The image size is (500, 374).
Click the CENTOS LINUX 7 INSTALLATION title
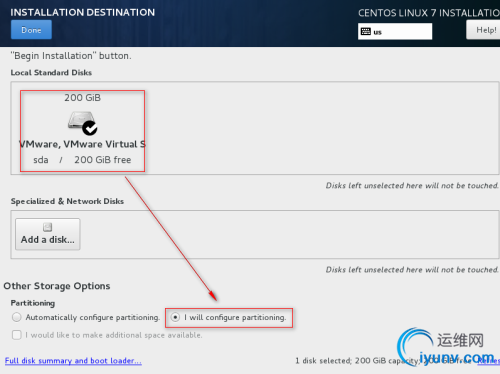429,13
